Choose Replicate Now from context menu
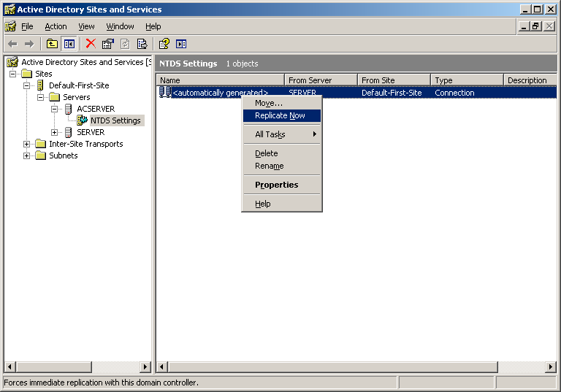This screenshot has width=561, height=392. point(282,115)
